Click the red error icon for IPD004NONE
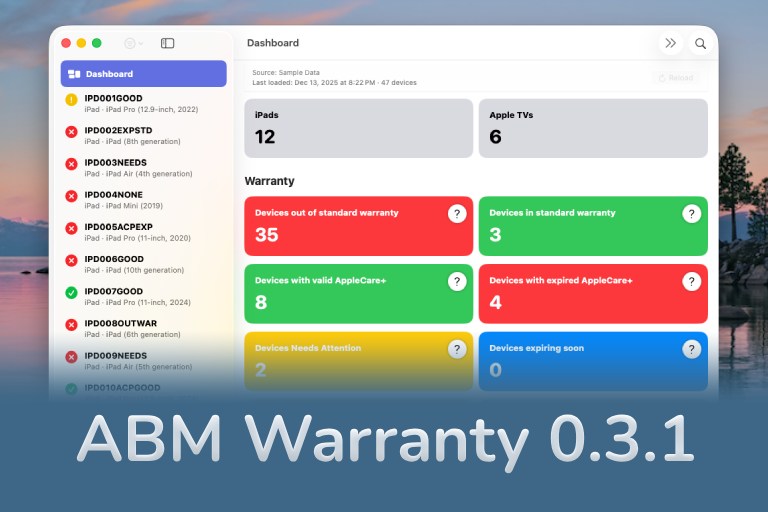Screen dimensions: 768x512 click(72, 196)
